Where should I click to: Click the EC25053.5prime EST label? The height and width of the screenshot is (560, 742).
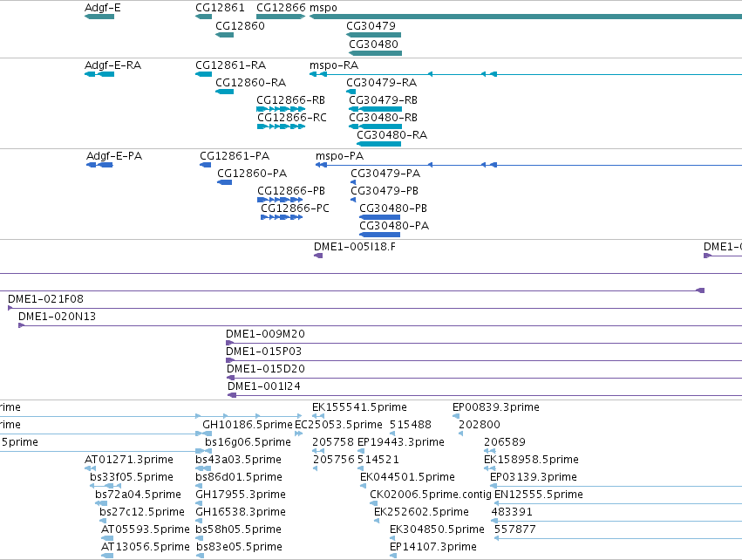tap(338, 425)
